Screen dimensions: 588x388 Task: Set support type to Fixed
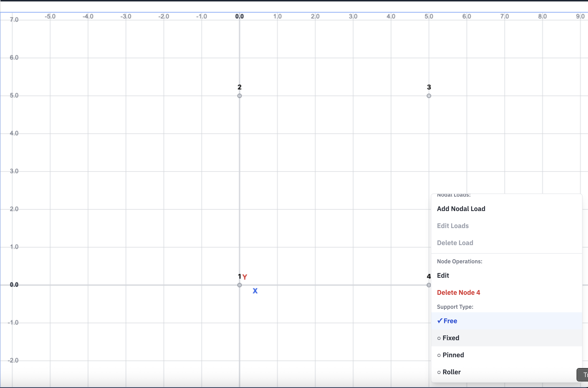(451, 338)
